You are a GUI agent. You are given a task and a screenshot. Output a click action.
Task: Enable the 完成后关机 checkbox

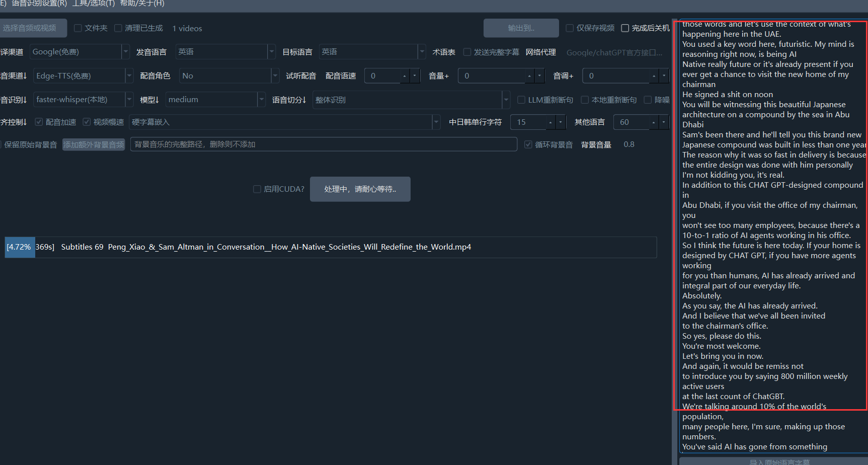click(x=625, y=28)
